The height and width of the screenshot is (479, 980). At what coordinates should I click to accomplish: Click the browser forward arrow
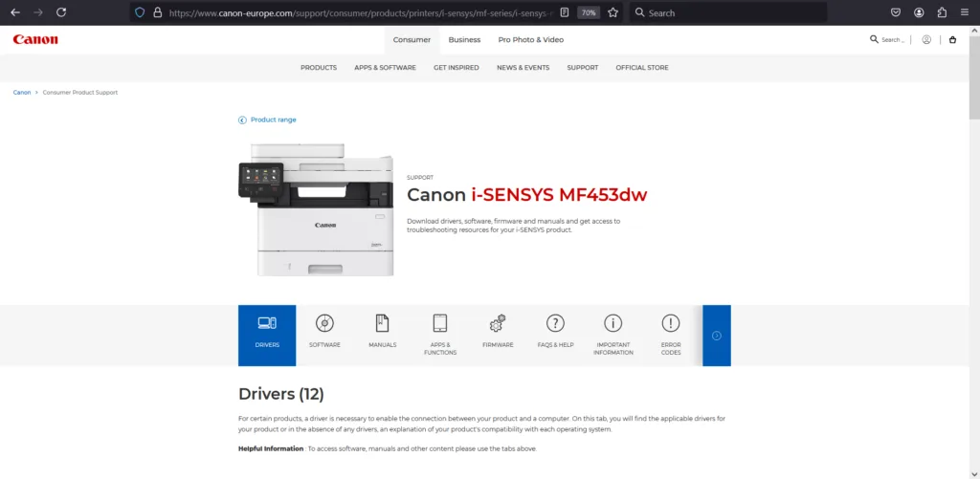(38, 12)
